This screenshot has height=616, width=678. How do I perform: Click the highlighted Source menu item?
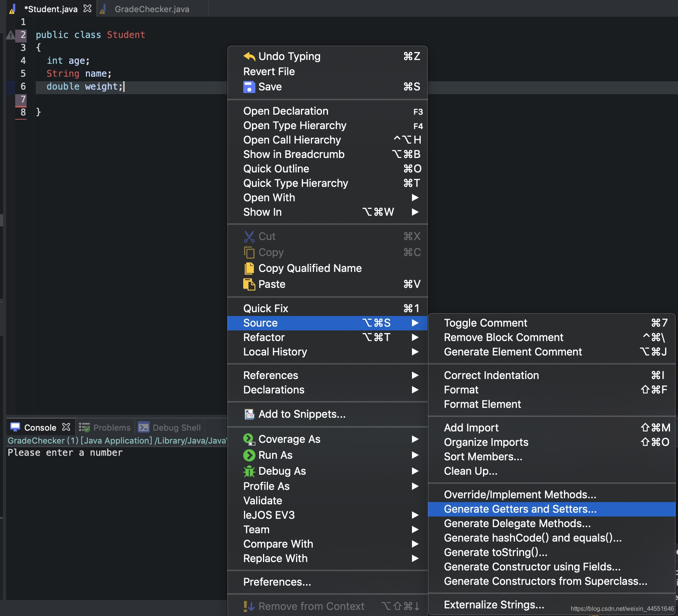click(x=327, y=323)
